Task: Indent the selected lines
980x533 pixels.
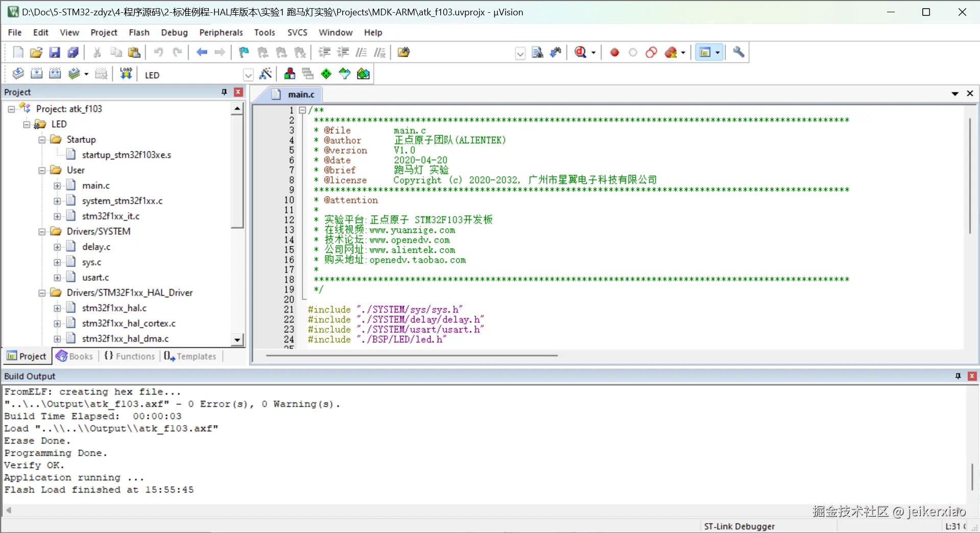Action: pos(324,53)
